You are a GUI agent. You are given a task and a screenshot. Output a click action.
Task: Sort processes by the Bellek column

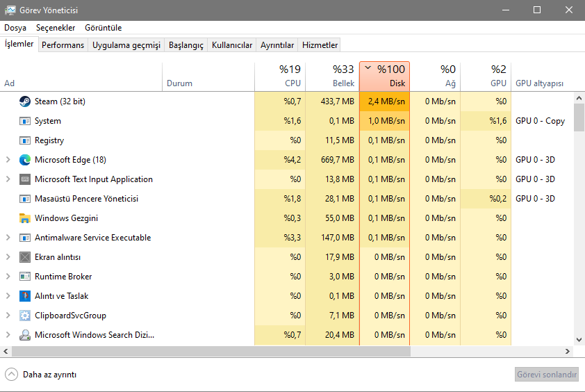point(331,76)
